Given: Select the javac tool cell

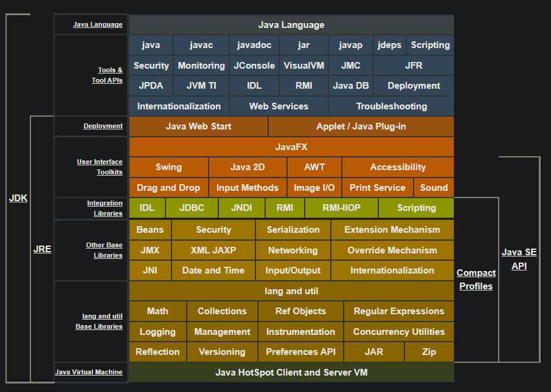Looking at the screenshot, I should [x=201, y=45].
